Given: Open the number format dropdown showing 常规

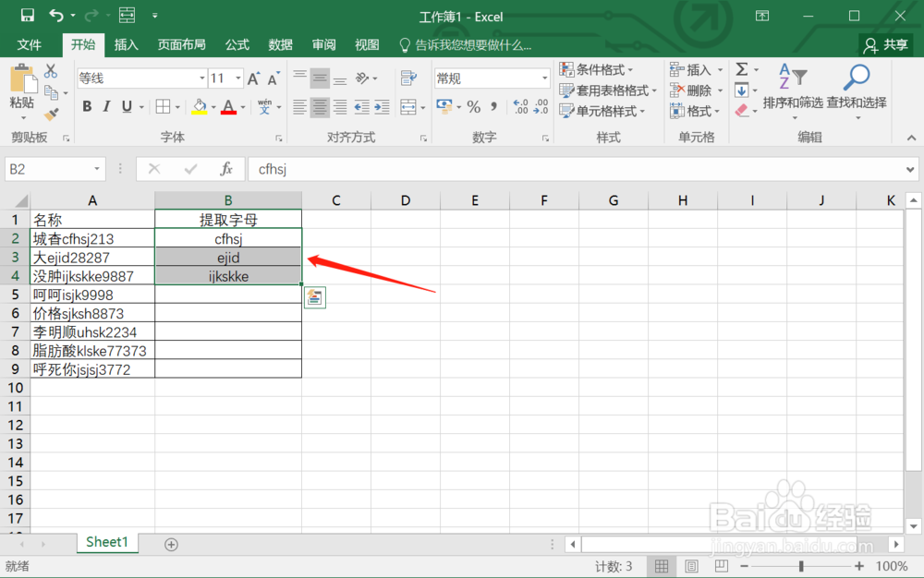Looking at the screenshot, I should tap(544, 78).
